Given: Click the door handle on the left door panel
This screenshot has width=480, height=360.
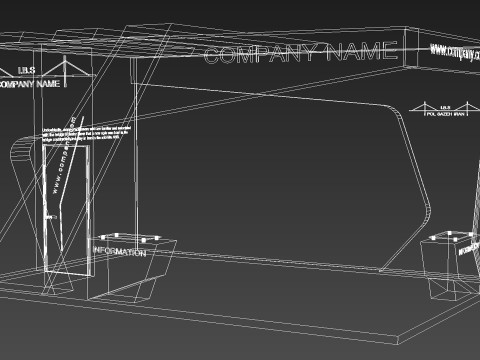Looking at the screenshot, I should pyautogui.click(x=50, y=217).
